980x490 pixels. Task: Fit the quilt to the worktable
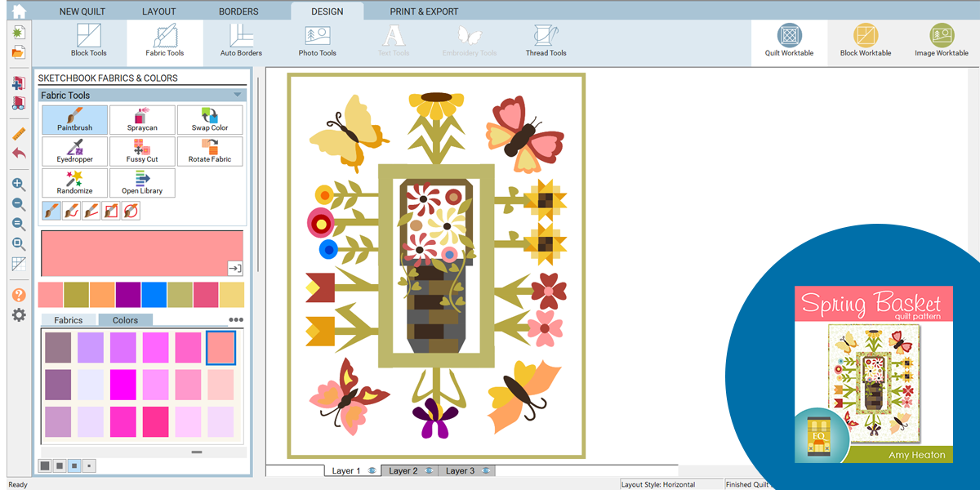(x=18, y=243)
